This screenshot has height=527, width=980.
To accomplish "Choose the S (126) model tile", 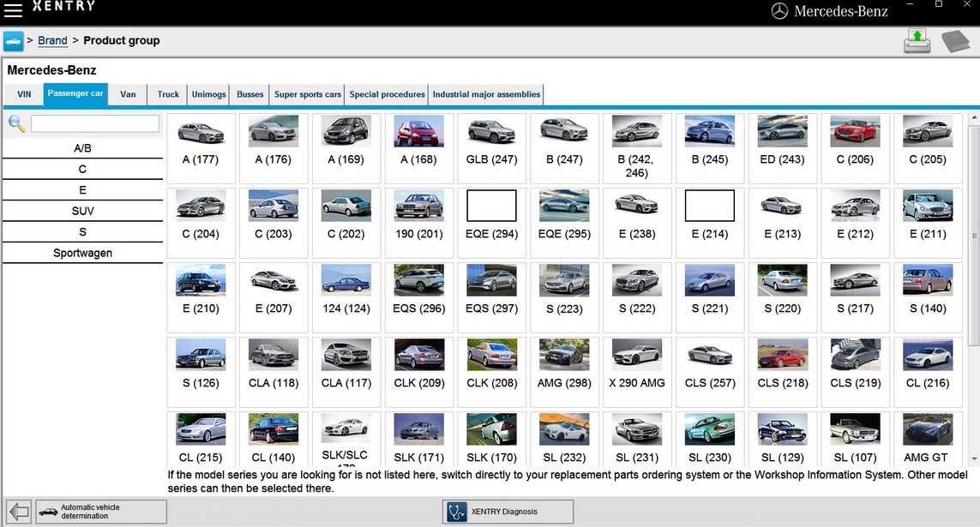I will pyautogui.click(x=201, y=372).
